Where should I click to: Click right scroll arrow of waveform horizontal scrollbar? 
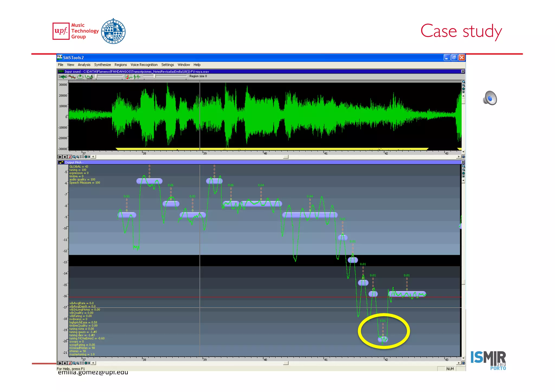[459, 157]
